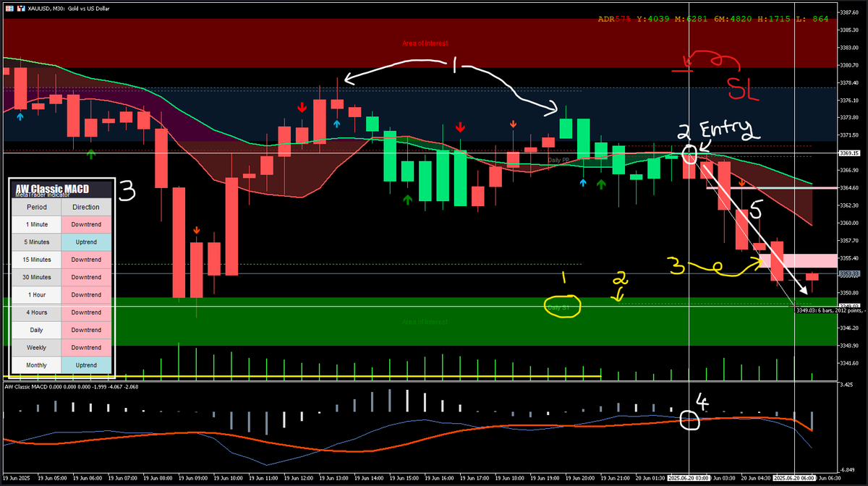Image resolution: width=868 pixels, height=486 pixels.
Task: Click the 3343.90 price scale label
Action: pos(850,346)
